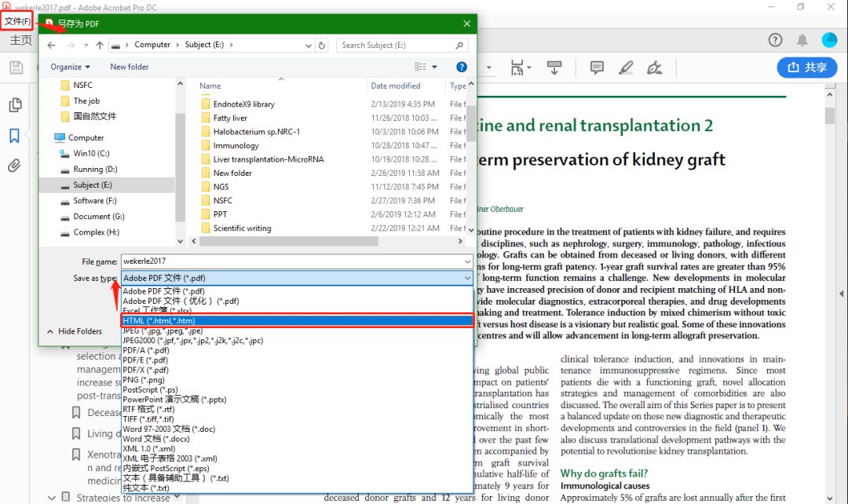Screen dimensions: 848x504
Task: Open the notifications bell icon
Action: tap(802, 40)
